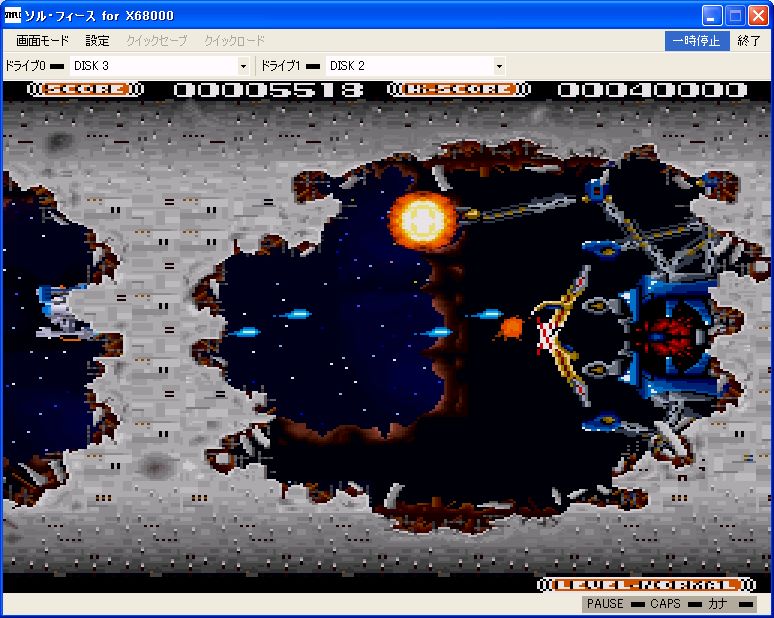Viewport: 774px width, 618px height.
Task: Click the Hi-SCORE label badge
Action: 459,89
